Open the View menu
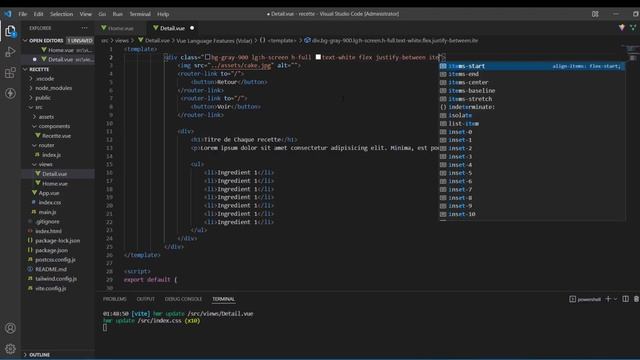640x360 pixels. coord(85,14)
